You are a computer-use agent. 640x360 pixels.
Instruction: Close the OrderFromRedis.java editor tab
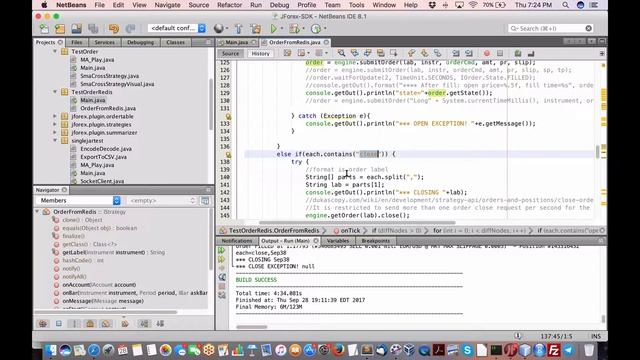[326, 42]
